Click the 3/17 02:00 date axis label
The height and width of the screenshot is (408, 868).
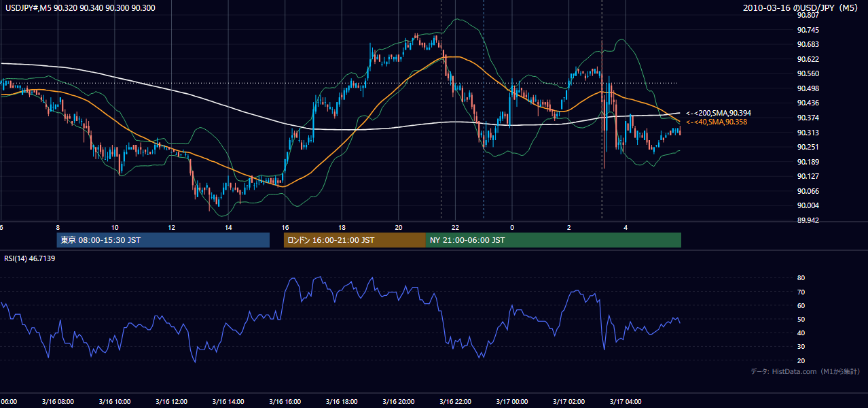point(569,402)
